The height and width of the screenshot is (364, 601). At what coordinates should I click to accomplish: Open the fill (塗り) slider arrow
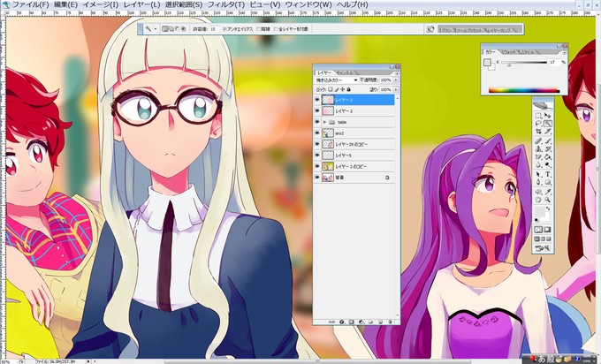396,89
